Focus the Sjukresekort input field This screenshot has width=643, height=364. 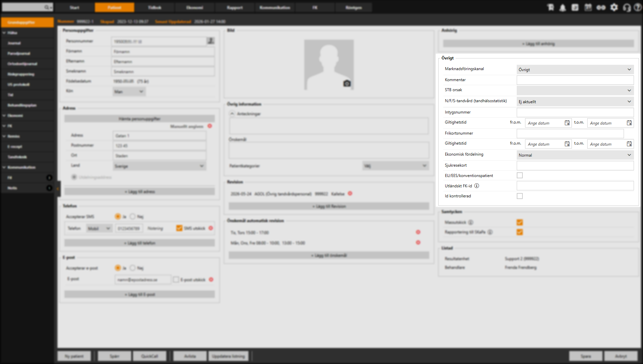tap(575, 165)
